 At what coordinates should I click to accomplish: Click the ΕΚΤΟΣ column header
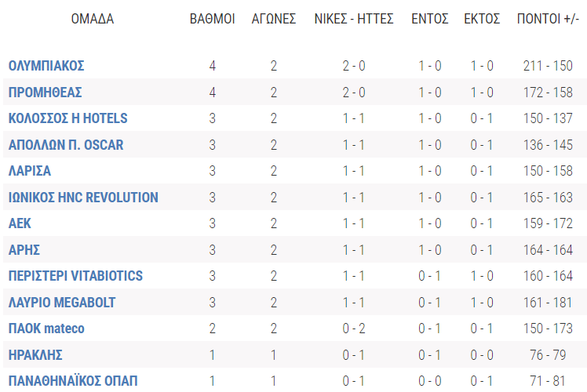pos(482,19)
